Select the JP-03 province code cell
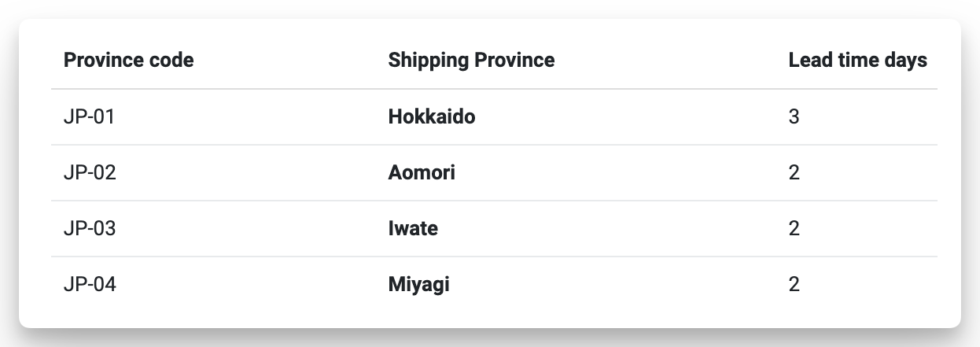 [90, 229]
